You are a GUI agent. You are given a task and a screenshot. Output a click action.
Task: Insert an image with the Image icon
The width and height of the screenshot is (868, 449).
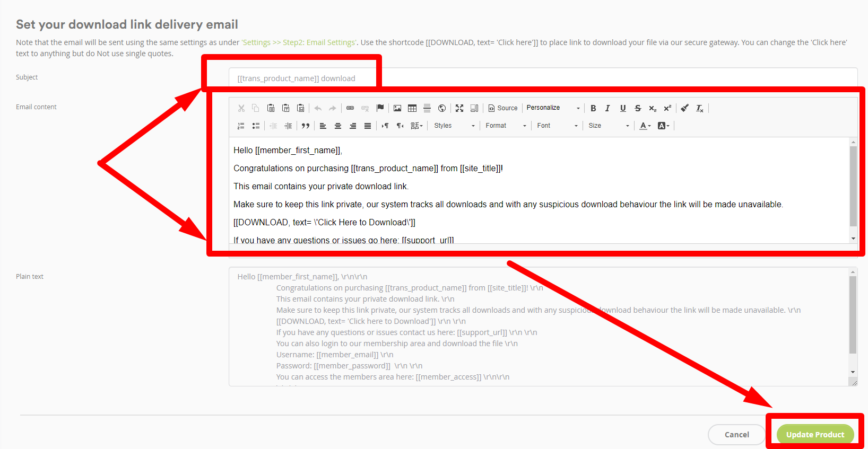point(397,108)
